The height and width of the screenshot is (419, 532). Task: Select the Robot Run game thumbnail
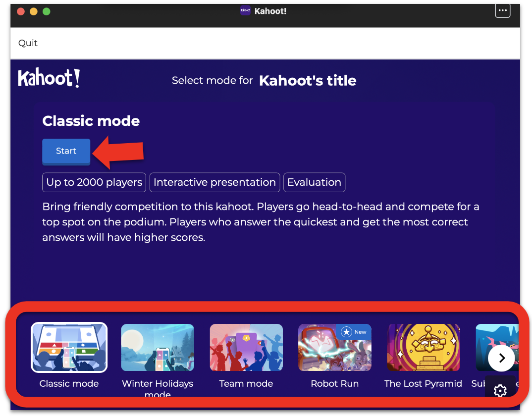point(335,347)
